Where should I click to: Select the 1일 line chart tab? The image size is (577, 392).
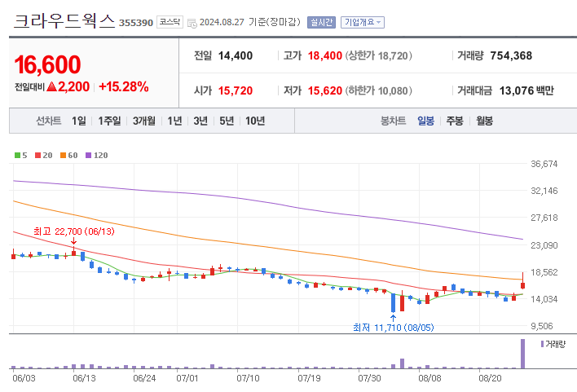pos(79,121)
